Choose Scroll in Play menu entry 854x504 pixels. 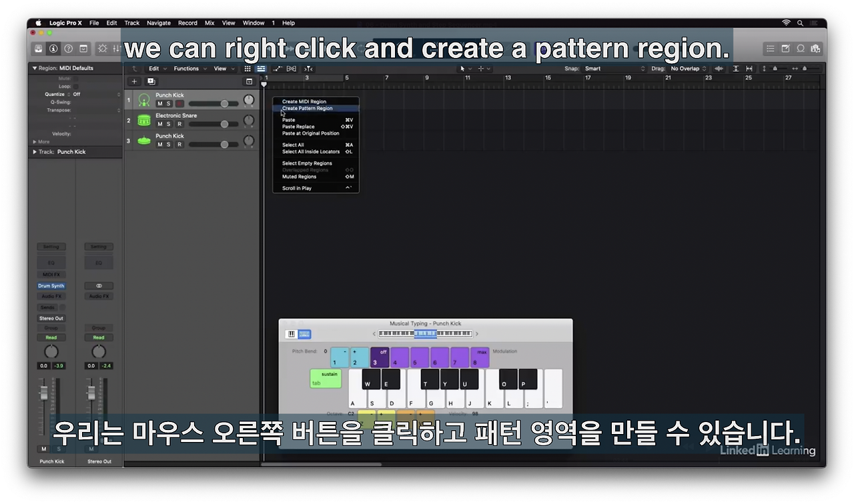click(x=316, y=188)
